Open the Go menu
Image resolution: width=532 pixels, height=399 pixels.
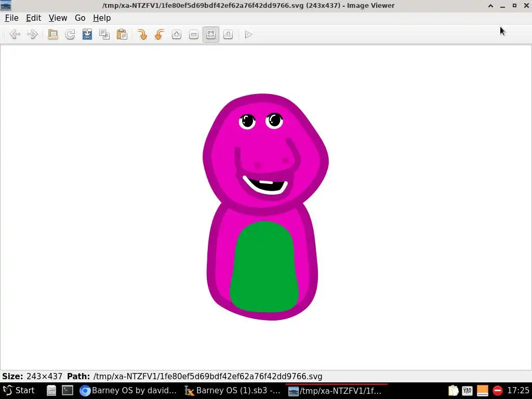point(80,18)
